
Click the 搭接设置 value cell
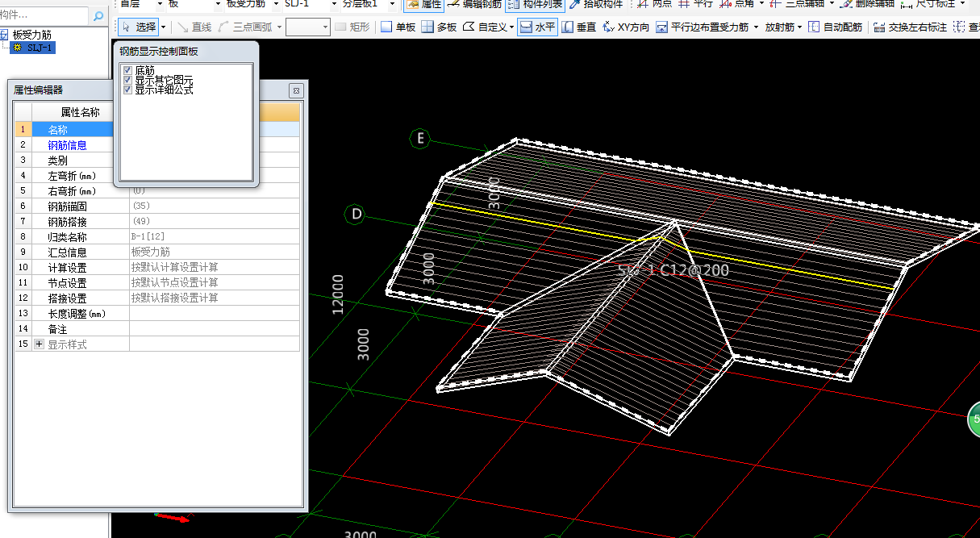click(x=215, y=298)
